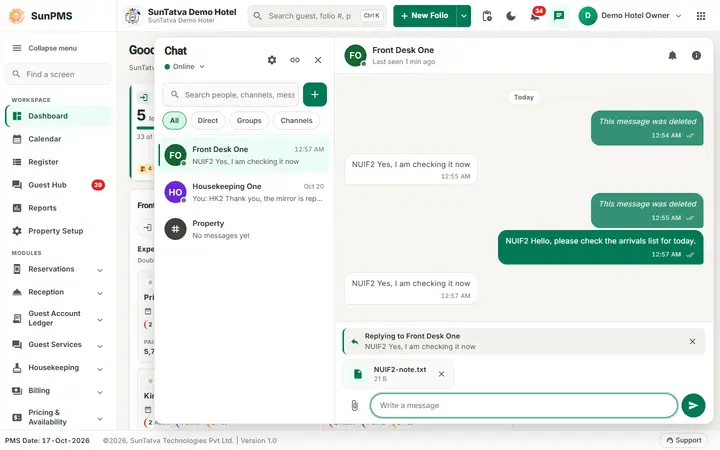Click the Find a screen search box
Image resolution: width=720 pixels, height=450 pixels.
pyautogui.click(x=58, y=74)
